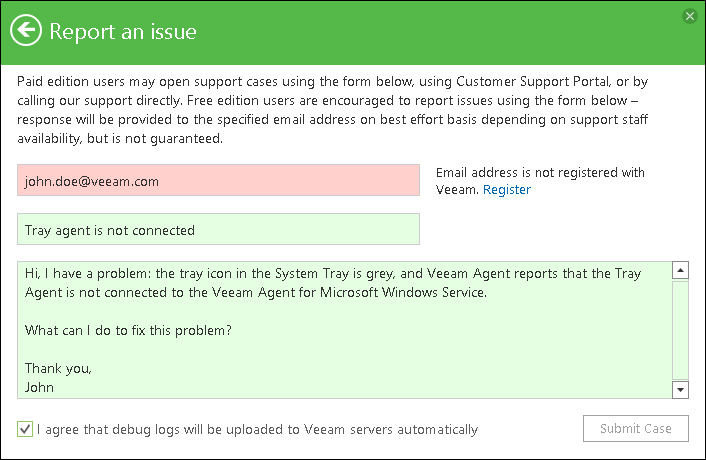Place cursor on the 'John' signature line
This screenshot has height=460, width=706.
click(40, 387)
